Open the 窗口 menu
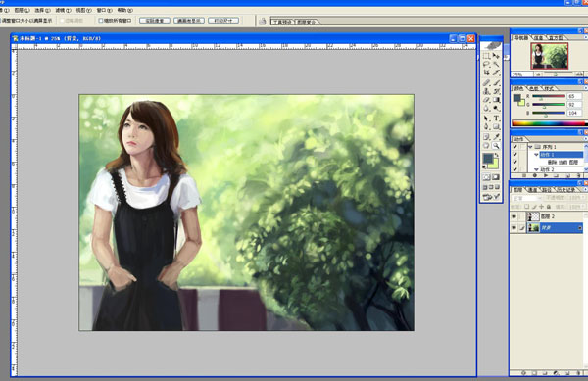This screenshot has width=588, height=381. [104, 10]
